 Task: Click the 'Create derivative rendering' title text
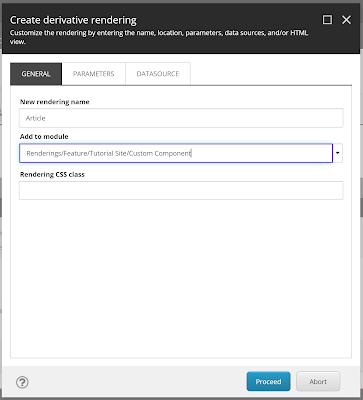[x=73, y=20]
